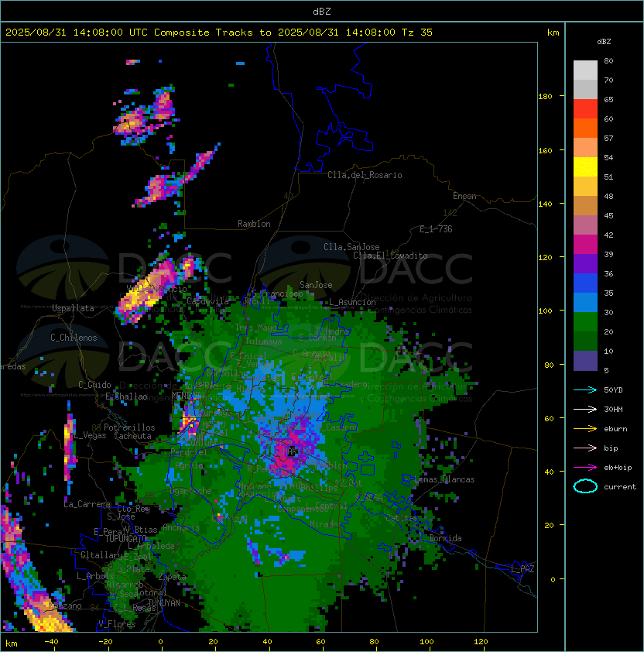Viewport: 644px width, 652px height.
Task: Click the 120 horizontal axis tick label
Action: coord(481,642)
